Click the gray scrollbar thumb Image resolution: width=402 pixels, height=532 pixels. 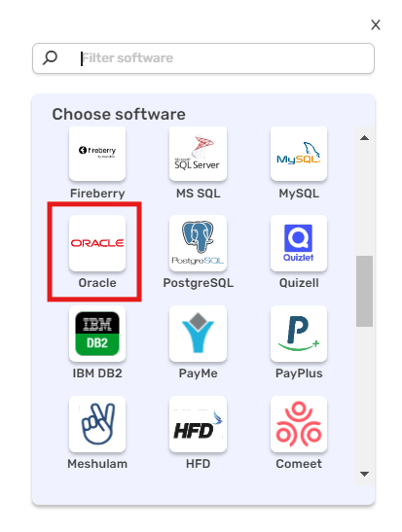click(364, 291)
